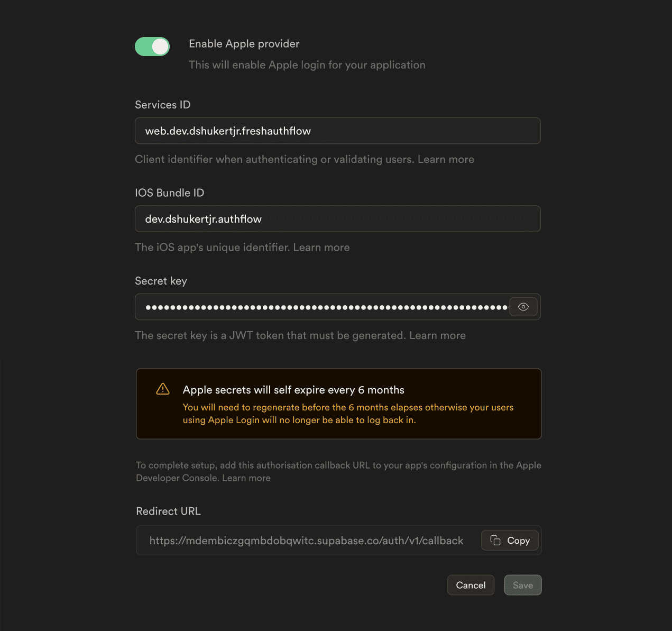The height and width of the screenshot is (631, 672).
Task: Copy the Supabase callback URL
Action: point(509,540)
